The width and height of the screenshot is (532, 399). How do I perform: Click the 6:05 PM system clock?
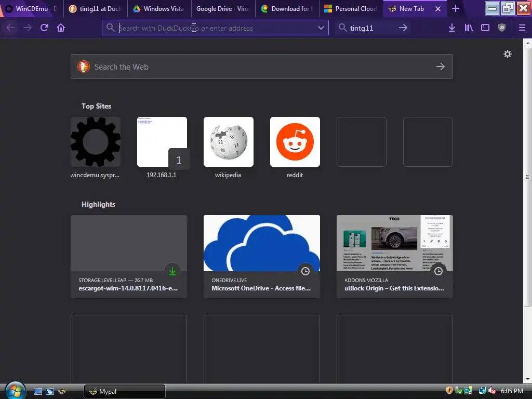(x=512, y=391)
